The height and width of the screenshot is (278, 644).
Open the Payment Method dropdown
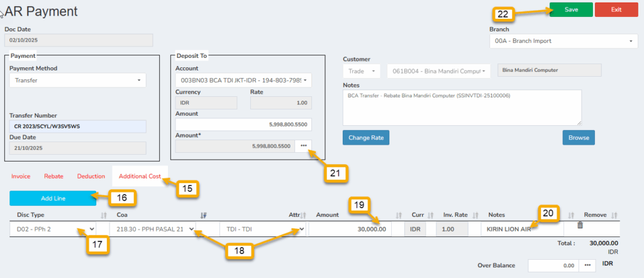tap(77, 81)
